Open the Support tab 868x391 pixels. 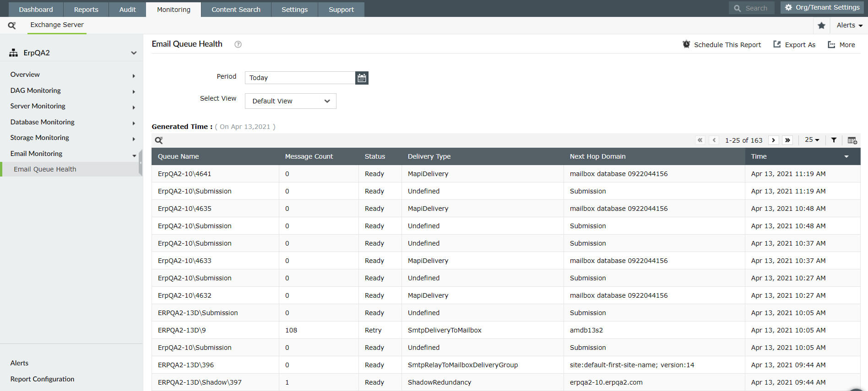coord(341,10)
